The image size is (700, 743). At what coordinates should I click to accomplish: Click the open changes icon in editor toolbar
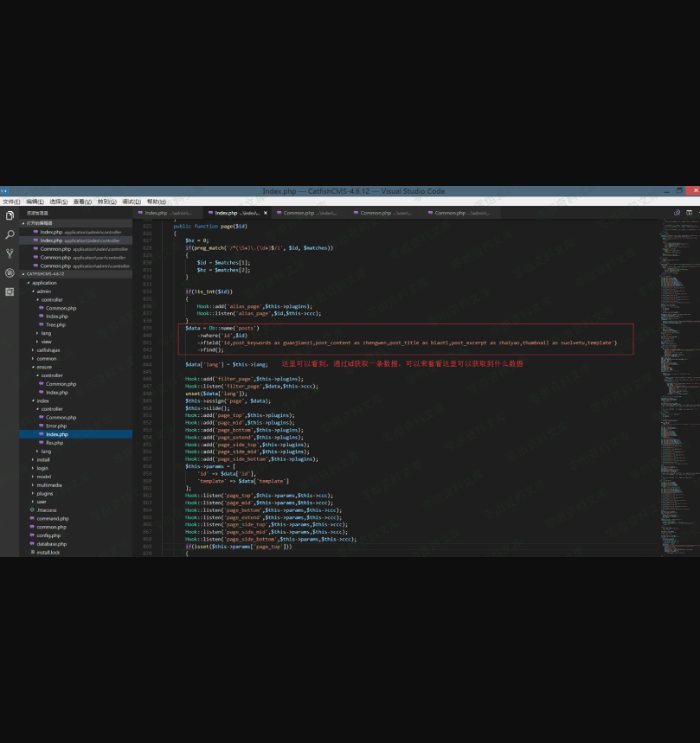pyautogui.click(x=677, y=212)
